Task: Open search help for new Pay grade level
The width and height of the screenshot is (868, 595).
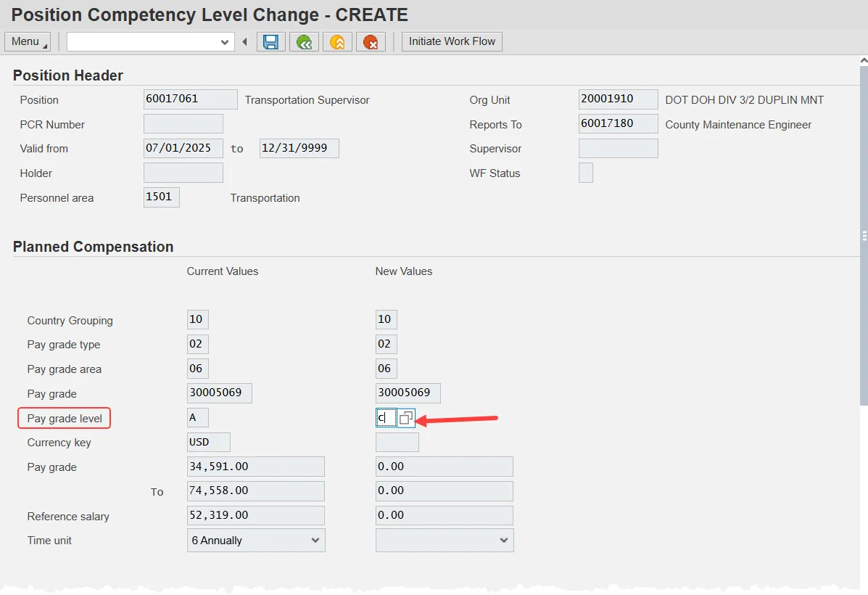Action: coord(407,418)
